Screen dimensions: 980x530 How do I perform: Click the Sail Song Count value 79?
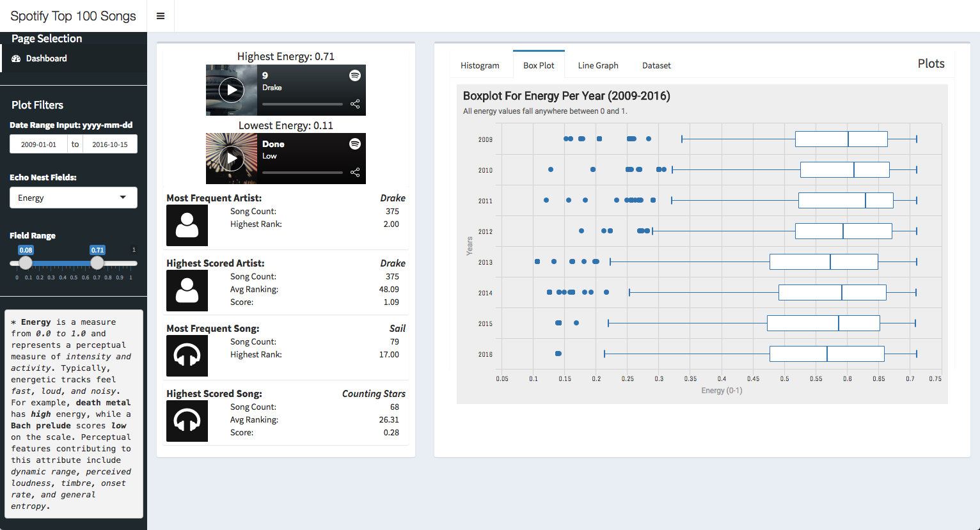(x=395, y=342)
